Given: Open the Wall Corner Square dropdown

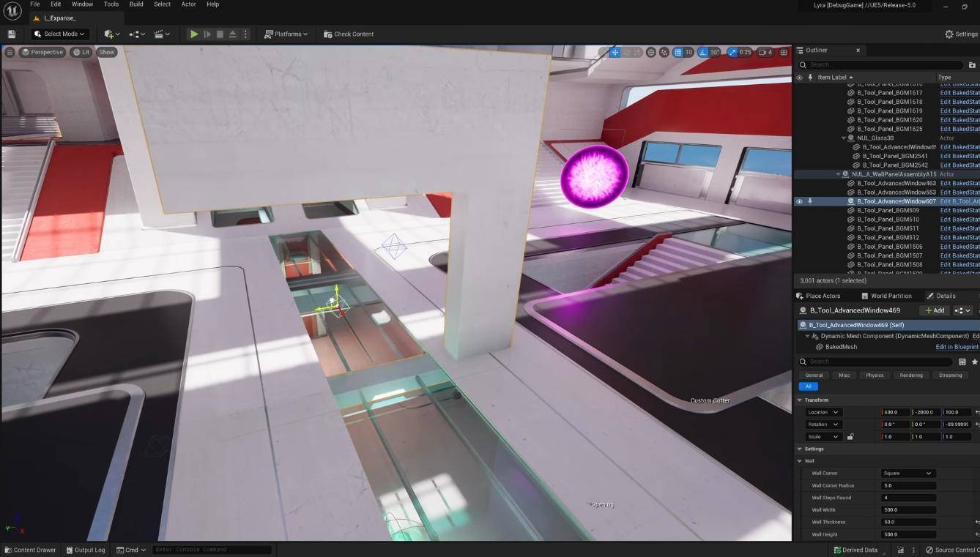Looking at the screenshot, I should point(907,474).
